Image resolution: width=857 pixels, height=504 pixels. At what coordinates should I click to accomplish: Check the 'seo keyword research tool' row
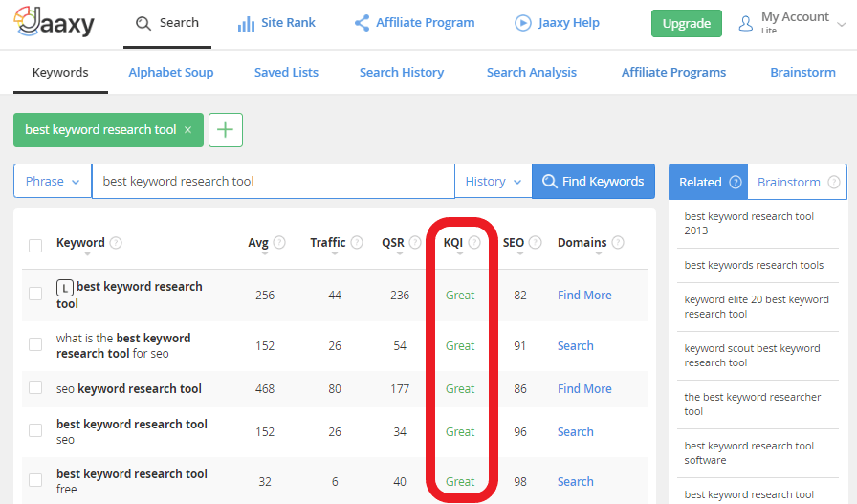[x=35, y=387]
